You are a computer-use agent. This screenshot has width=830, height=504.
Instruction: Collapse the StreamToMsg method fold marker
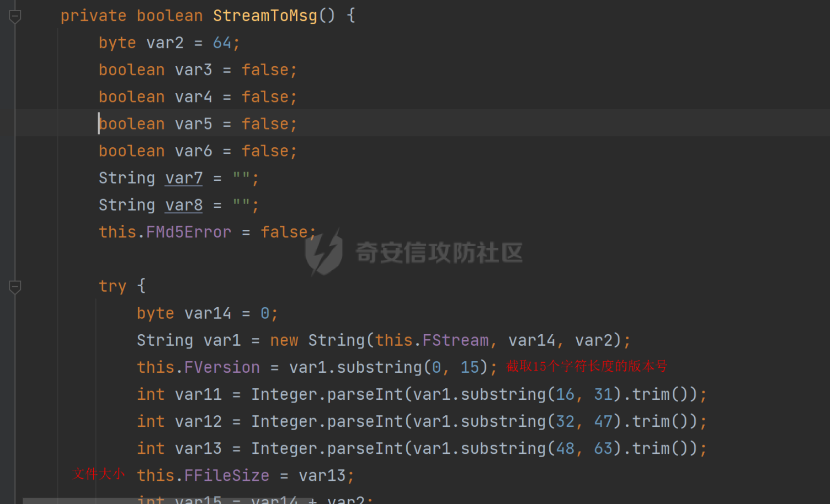pyautogui.click(x=15, y=17)
